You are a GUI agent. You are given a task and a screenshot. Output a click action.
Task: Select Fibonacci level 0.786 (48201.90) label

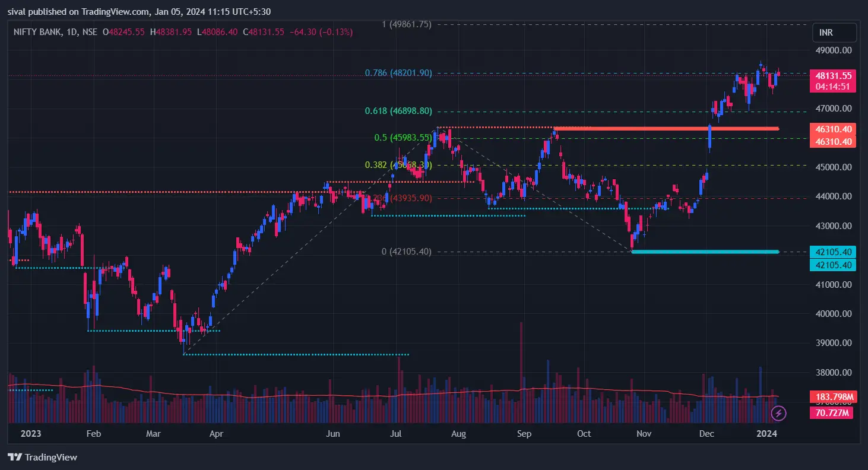click(398, 73)
